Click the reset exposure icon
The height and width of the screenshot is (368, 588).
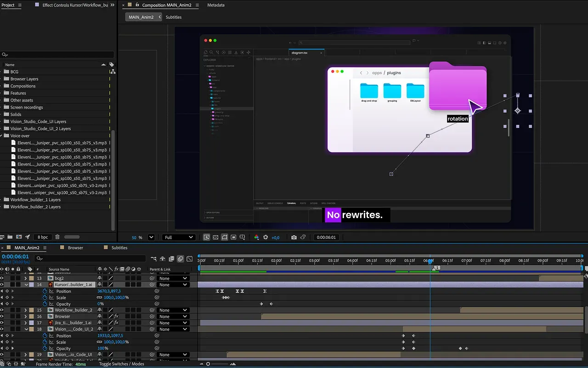pos(266,237)
